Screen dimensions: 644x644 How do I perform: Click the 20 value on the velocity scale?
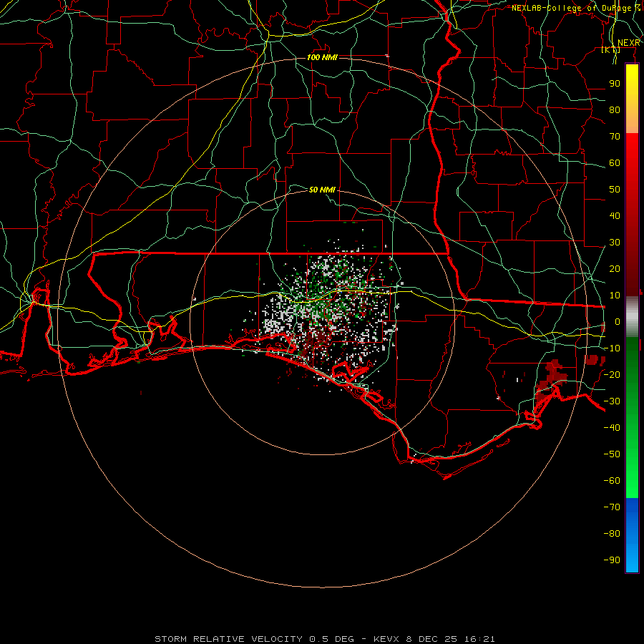pyautogui.click(x=615, y=269)
